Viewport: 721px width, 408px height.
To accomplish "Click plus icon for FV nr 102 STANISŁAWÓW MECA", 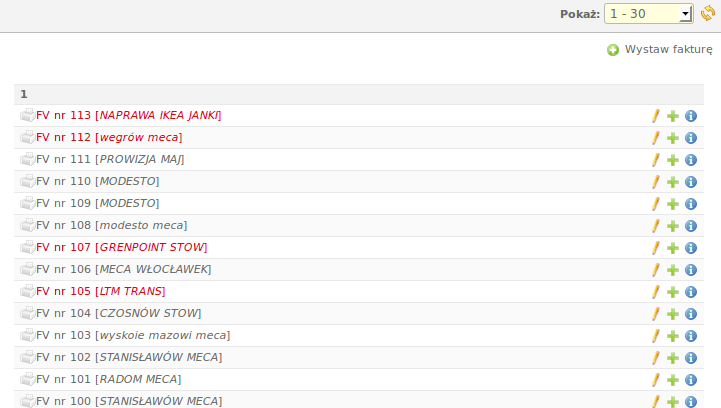I will point(673,358).
